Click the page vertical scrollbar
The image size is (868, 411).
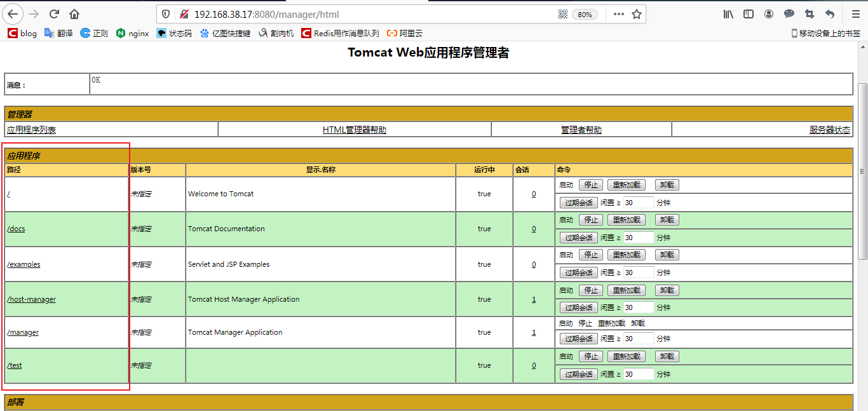[x=862, y=172]
